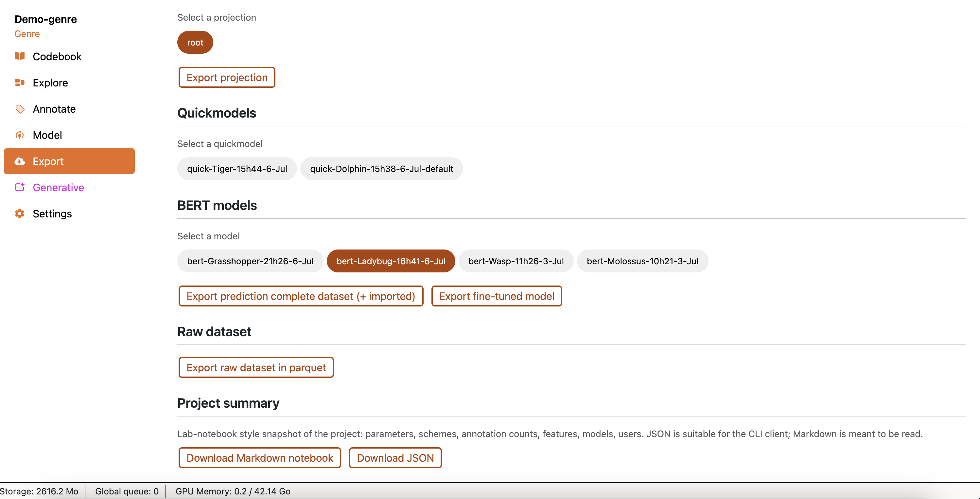
Task: Download the Markdown notebook
Action: point(260,457)
